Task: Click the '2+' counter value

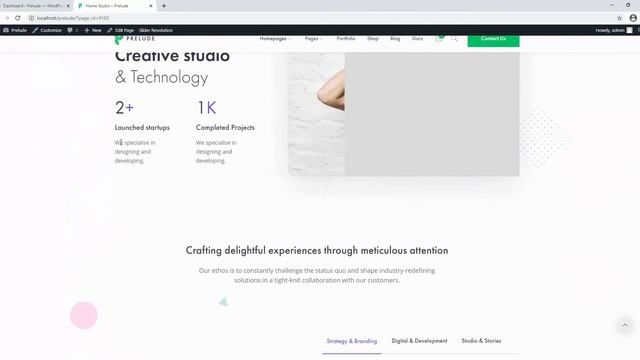Action: (124, 108)
